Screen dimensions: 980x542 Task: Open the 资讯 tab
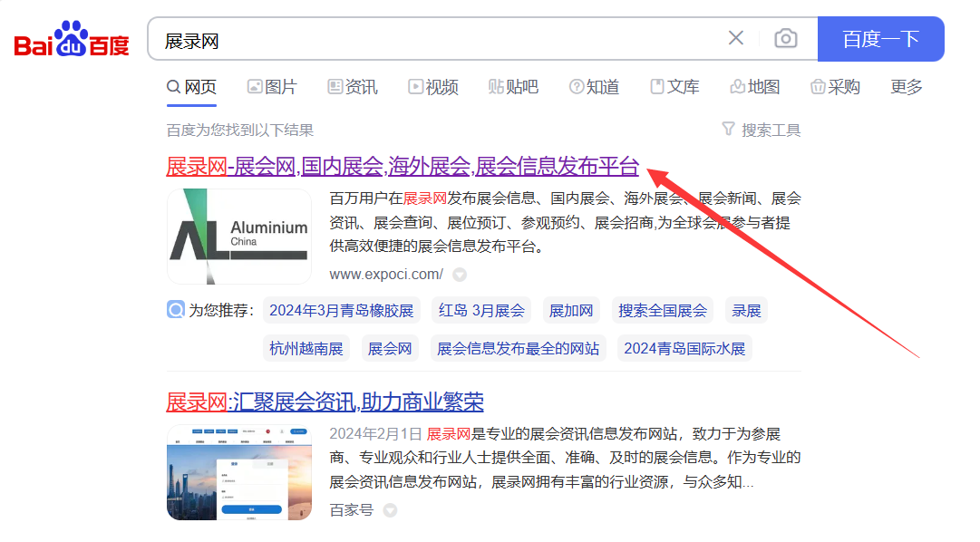click(x=353, y=87)
